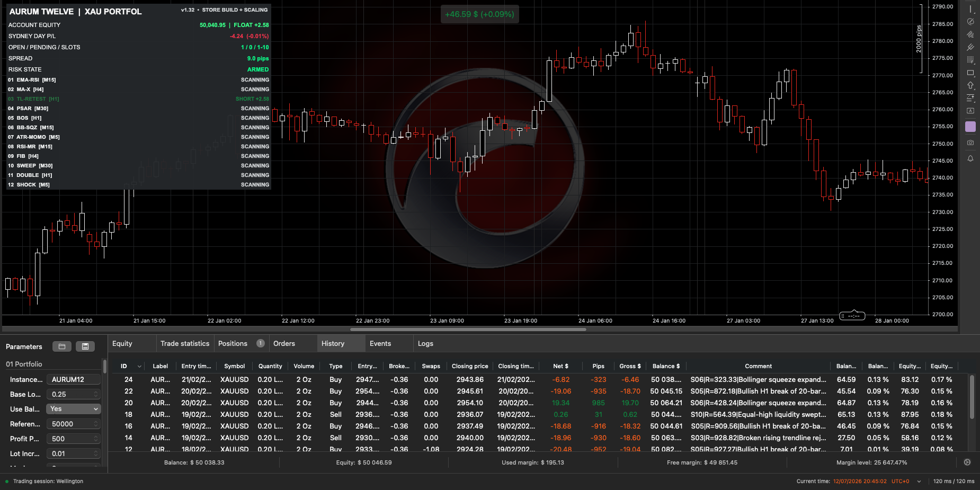Save parameters with the floppy disk button
980x490 pixels.
coord(85,346)
